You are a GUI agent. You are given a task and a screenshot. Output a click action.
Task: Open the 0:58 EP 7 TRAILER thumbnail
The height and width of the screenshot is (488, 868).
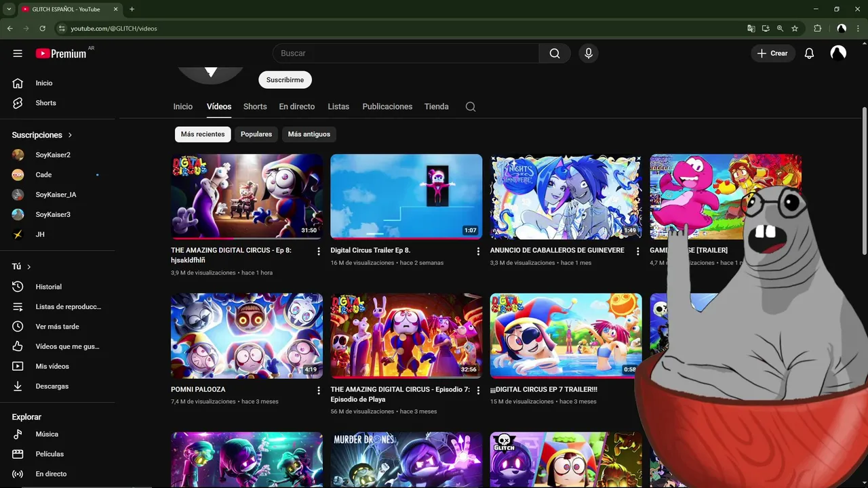(566, 335)
